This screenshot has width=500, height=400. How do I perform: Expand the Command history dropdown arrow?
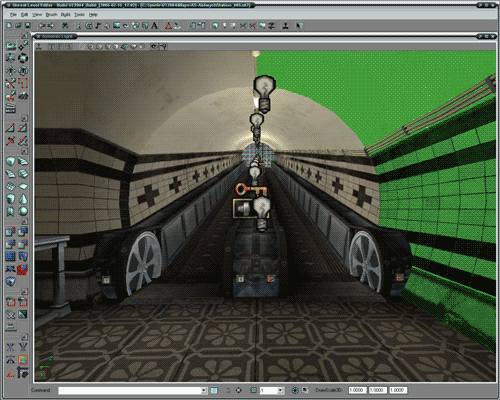(x=204, y=390)
